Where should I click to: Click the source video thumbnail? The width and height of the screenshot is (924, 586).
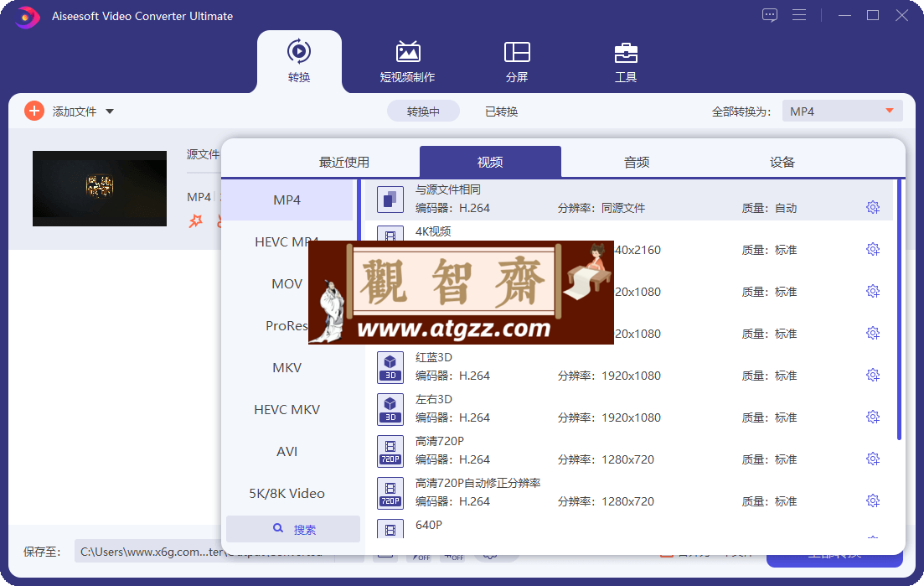click(x=100, y=189)
